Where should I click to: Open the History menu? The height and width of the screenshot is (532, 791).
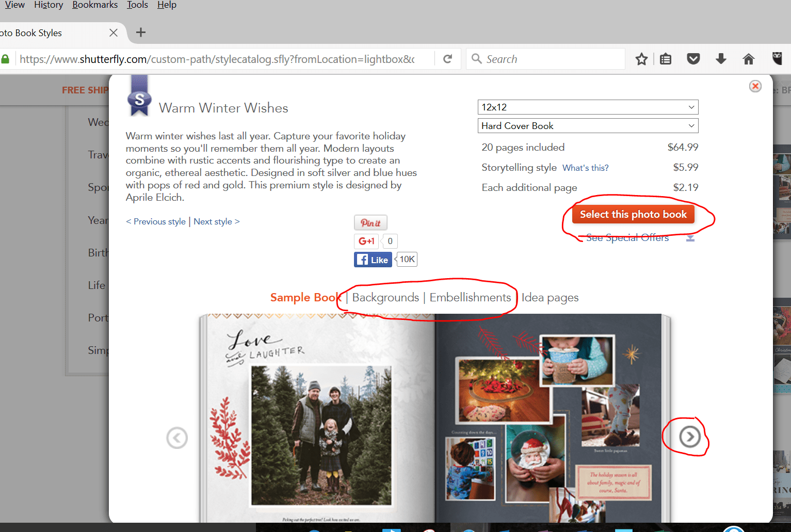point(49,5)
